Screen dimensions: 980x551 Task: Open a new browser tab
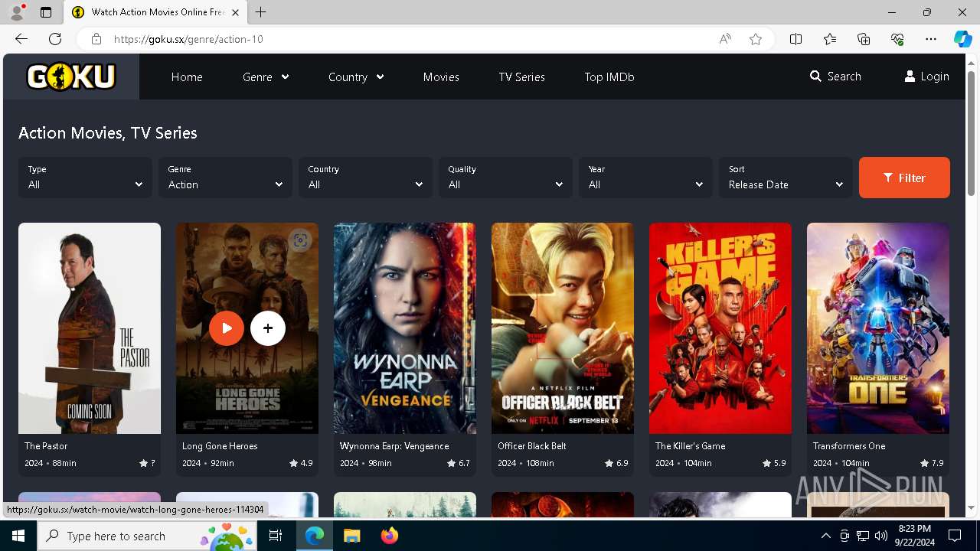pos(261,12)
